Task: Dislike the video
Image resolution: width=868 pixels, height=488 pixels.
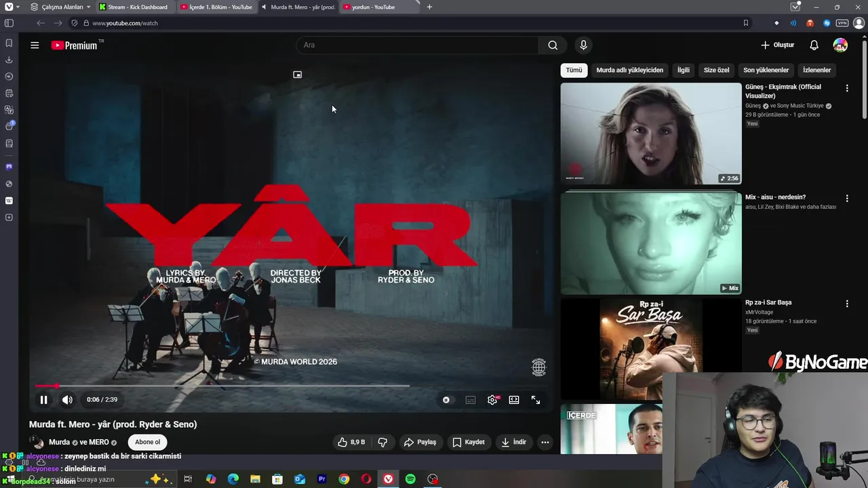Action: click(x=382, y=442)
